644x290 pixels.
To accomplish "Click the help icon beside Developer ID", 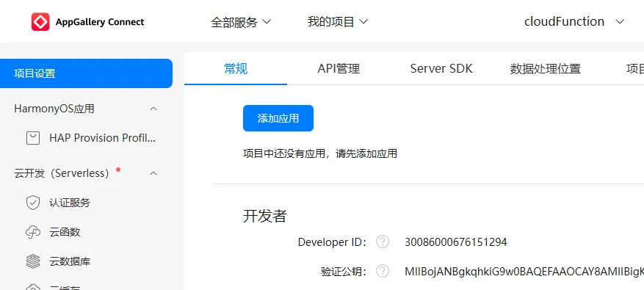I will tap(383, 242).
